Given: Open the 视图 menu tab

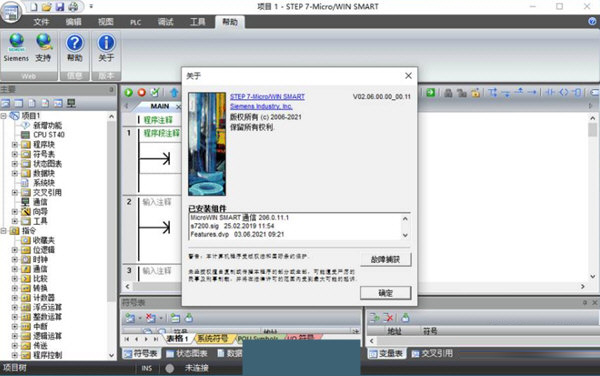Looking at the screenshot, I should [x=106, y=22].
